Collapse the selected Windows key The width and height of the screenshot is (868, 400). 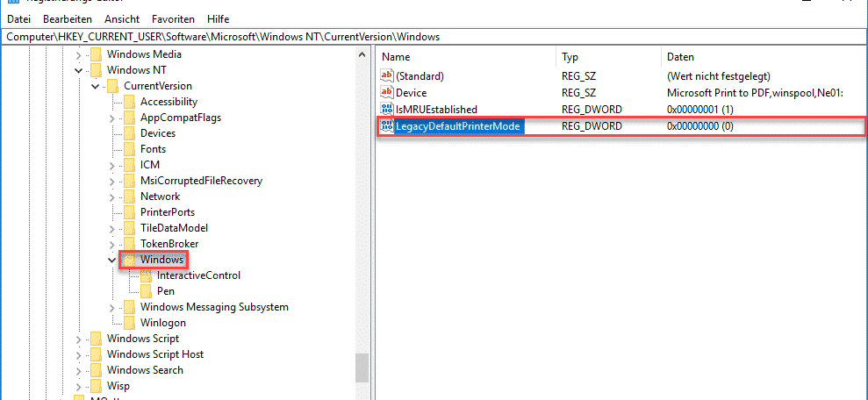112,260
